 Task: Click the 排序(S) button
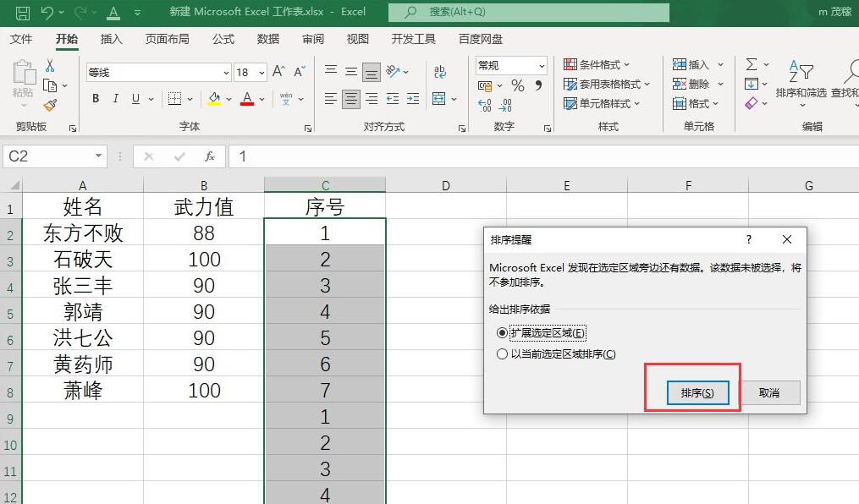point(697,393)
